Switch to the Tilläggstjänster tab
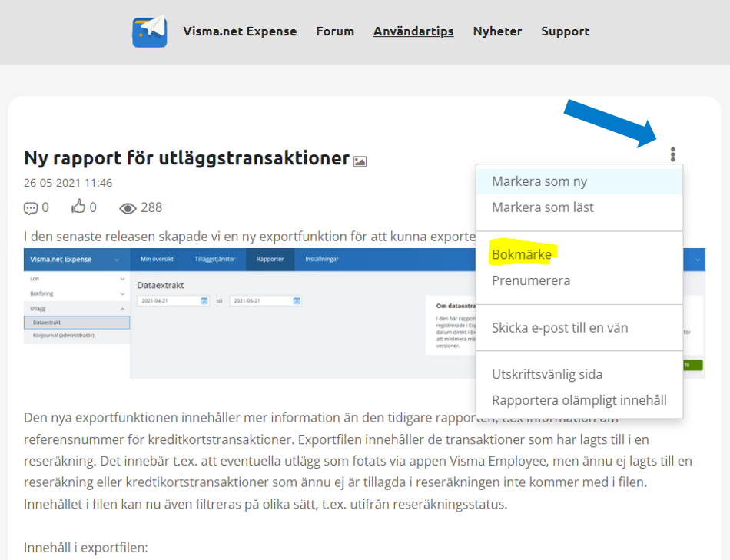This screenshot has width=730, height=560. click(214, 260)
